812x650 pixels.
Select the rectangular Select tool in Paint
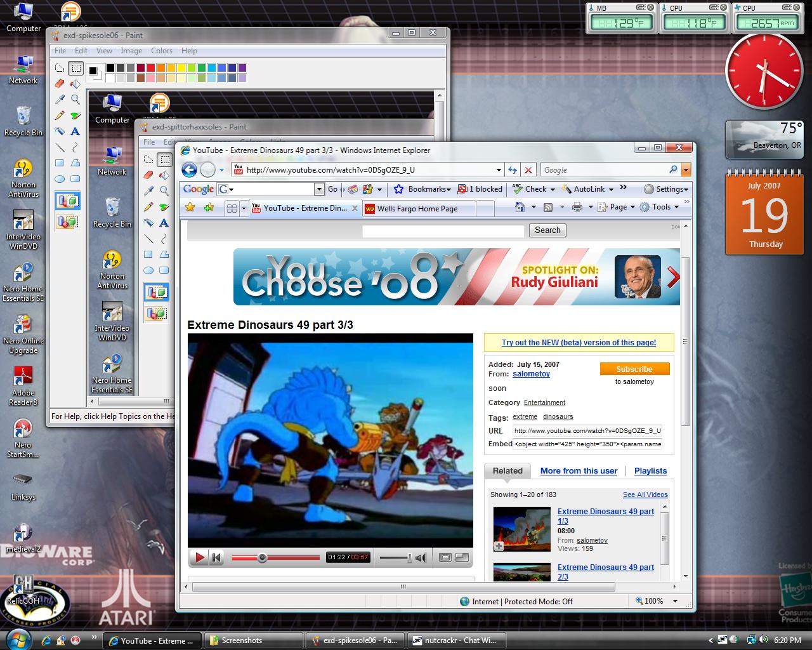click(x=75, y=68)
